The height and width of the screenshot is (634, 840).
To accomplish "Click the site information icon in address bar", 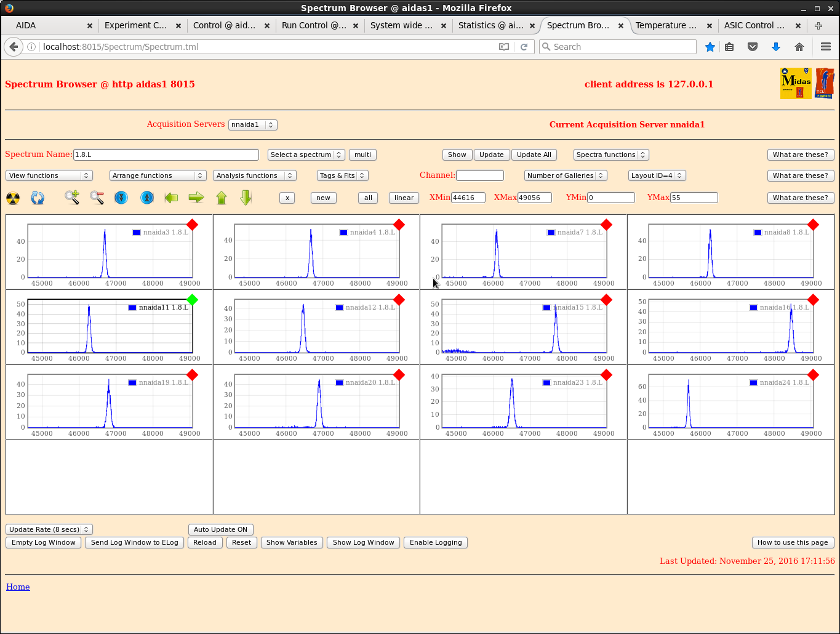I will tap(31, 47).
